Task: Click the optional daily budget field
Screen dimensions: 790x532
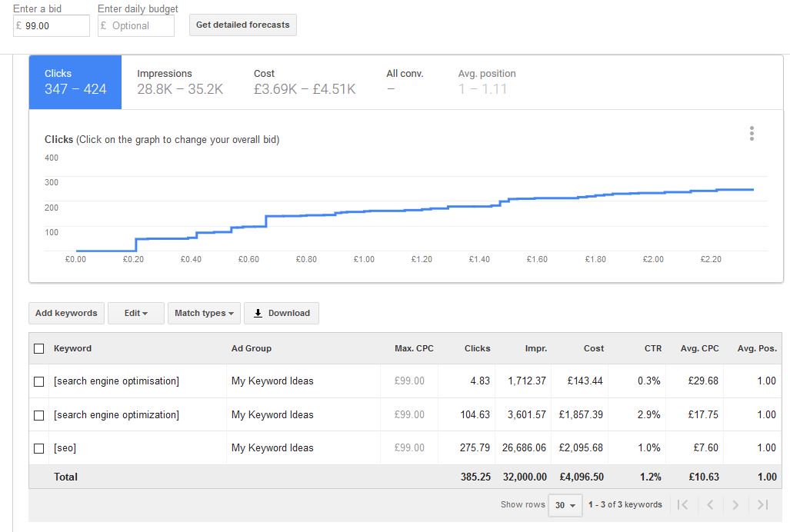Action: click(x=136, y=25)
